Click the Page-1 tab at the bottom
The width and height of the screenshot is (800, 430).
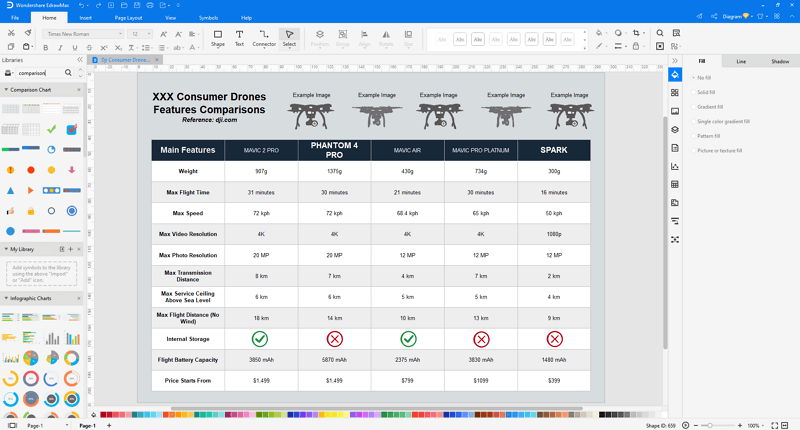(87, 425)
